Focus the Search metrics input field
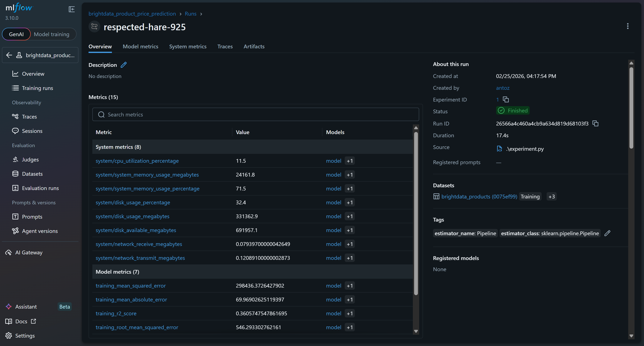Screen dimensions: 644x346 256,114
